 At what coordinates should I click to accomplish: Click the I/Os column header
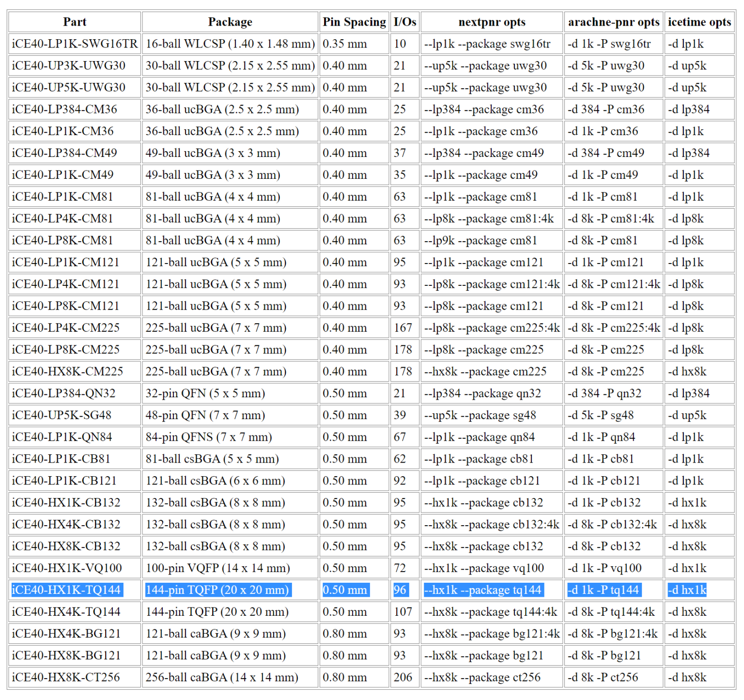pyautogui.click(x=404, y=22)
